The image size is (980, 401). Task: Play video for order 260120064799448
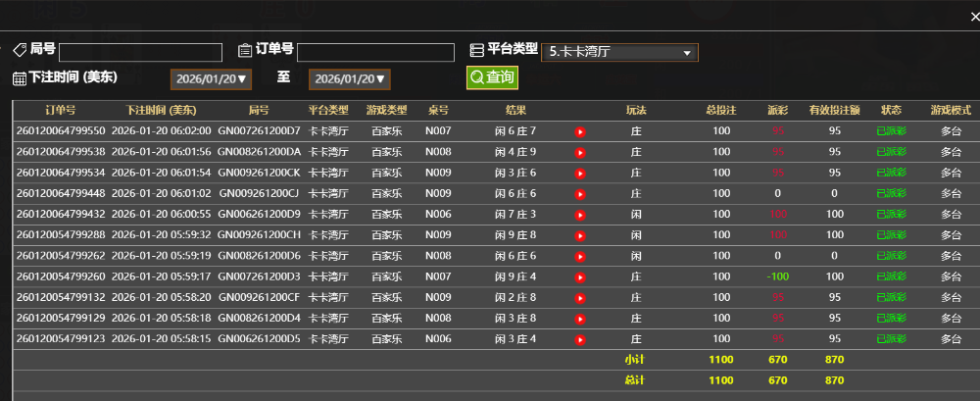(580, 194)
